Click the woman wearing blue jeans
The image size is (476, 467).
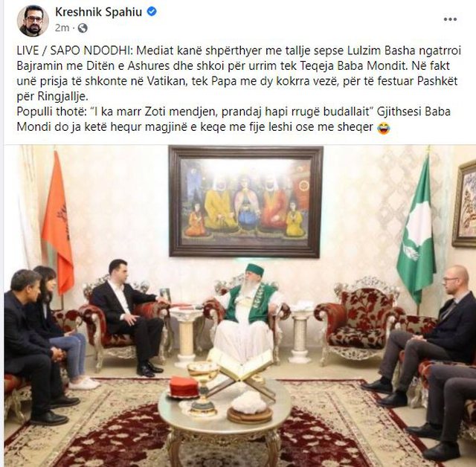click(60, 326)
